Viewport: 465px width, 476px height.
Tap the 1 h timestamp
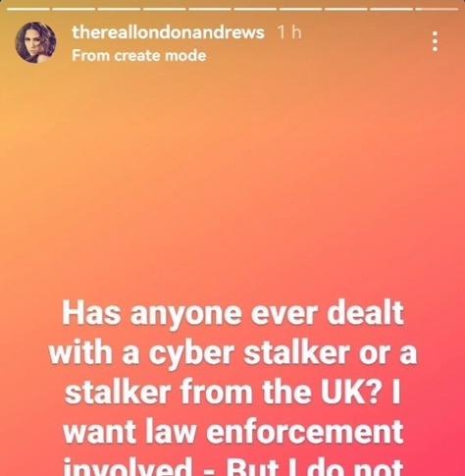coord(288,32)
